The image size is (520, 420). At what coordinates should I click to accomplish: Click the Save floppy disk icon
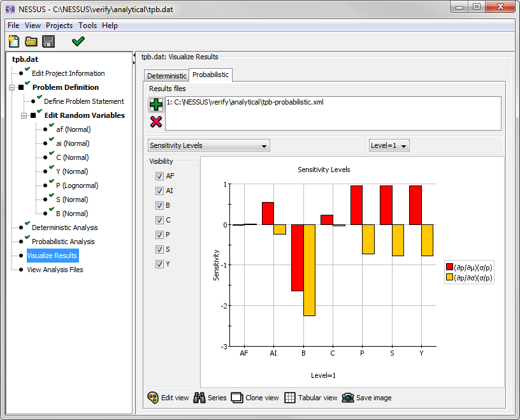pos(48,42)
